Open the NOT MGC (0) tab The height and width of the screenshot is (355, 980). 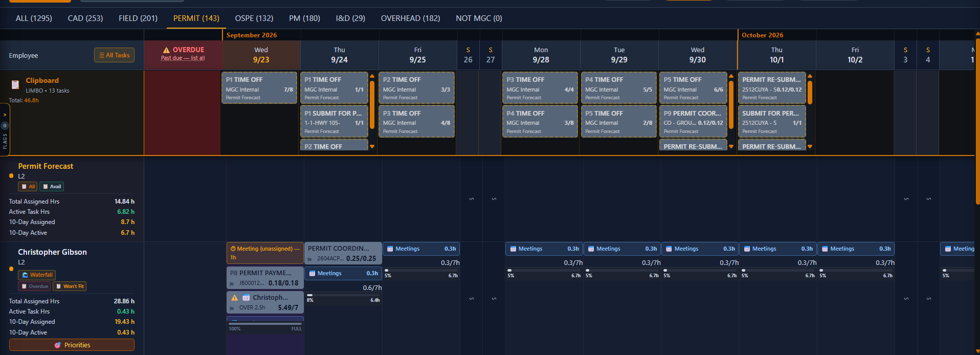pyautogui.click(x=479, y=18)
